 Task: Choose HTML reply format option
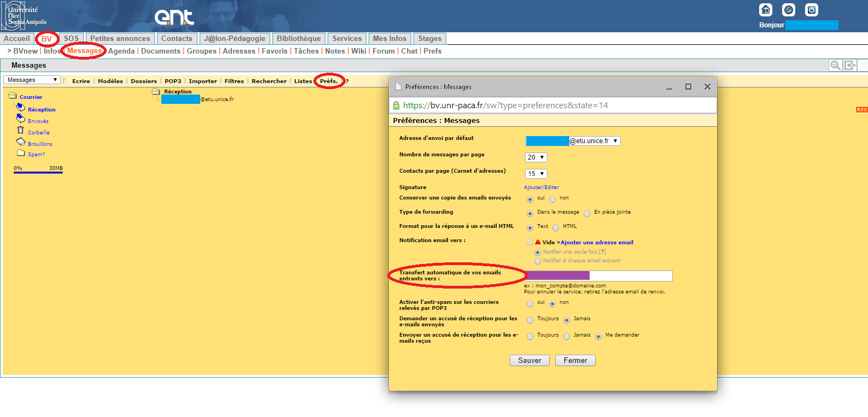556,228
